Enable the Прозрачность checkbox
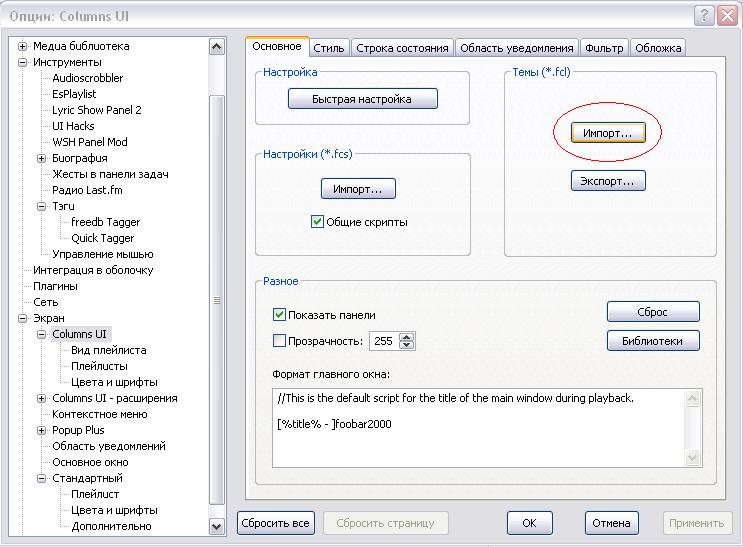743x547 pixels. point(280,341)
